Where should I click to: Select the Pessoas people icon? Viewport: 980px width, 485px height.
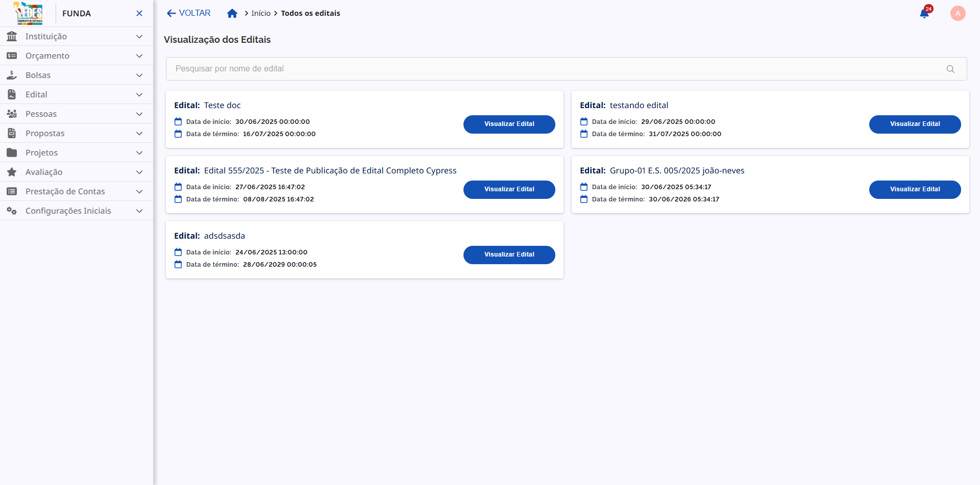pyautogui.click(x=11, y=114)
